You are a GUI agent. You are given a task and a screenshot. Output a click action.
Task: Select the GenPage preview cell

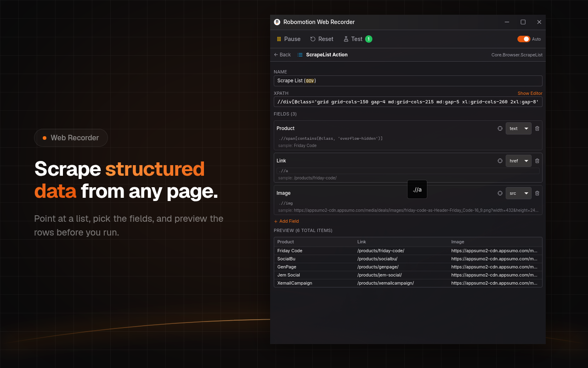tap(287, 267)
